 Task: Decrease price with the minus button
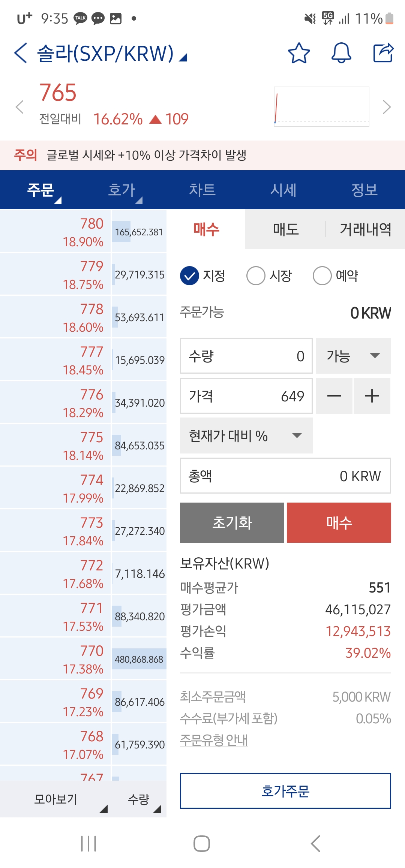334,396
